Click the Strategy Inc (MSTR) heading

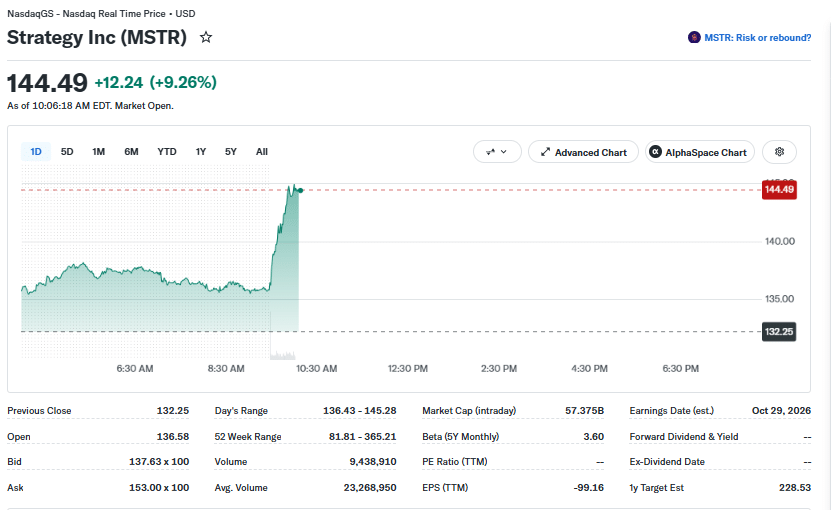pyautogui.click(x=97, y=38)
